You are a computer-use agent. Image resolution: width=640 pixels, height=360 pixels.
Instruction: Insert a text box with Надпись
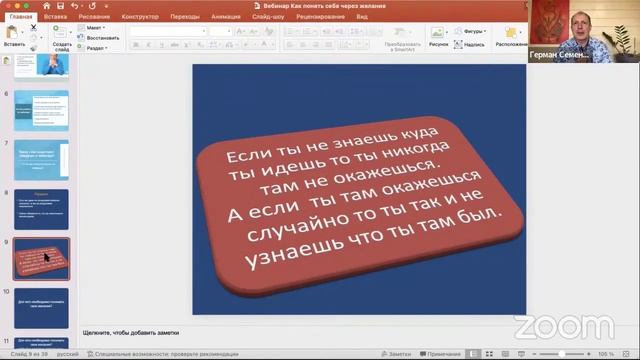point(469,44)
